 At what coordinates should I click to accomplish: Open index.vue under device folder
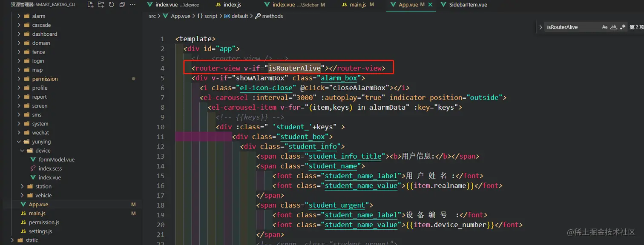pos(49,177)
